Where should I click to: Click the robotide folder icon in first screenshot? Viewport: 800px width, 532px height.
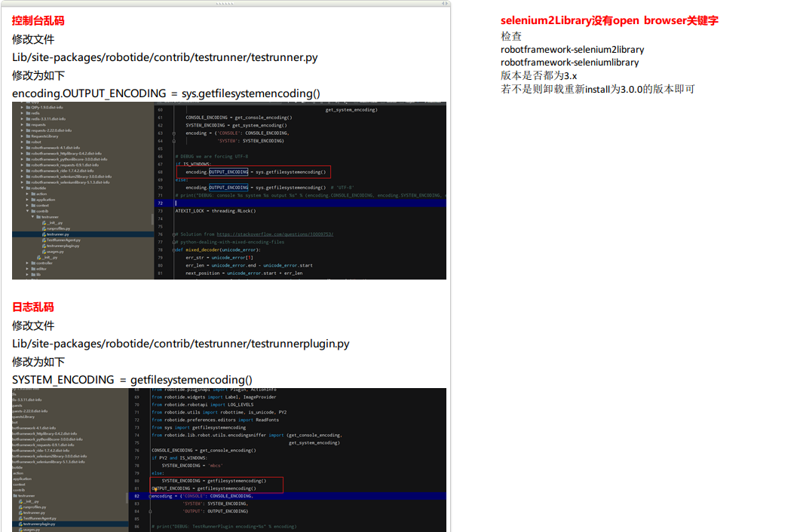pos(28,188)
